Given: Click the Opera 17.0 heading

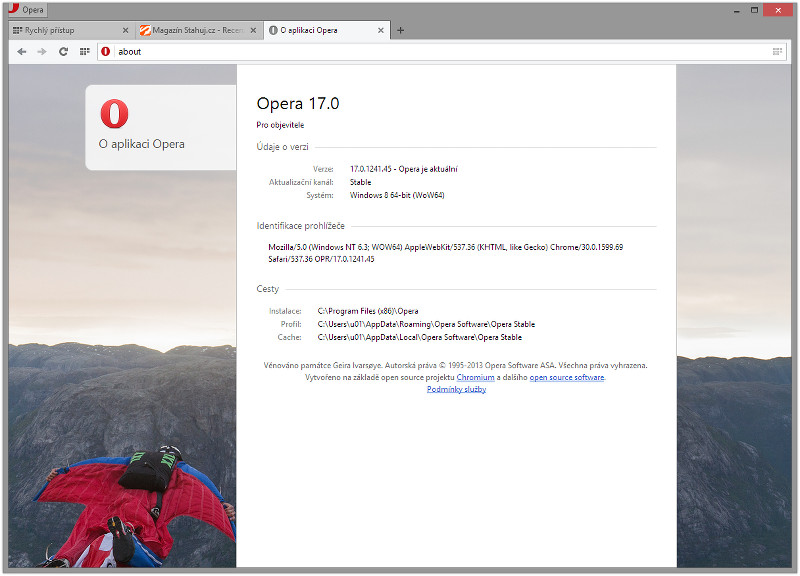Looking at the screenshot, I should coord(297,104).
